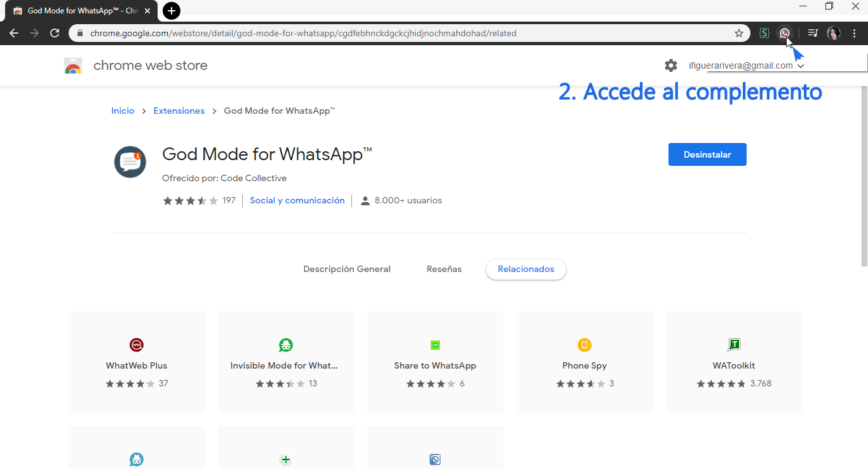Open Social y comunicación category link
Viewport: 868px width, 469px height.
[x=297, y=200]
